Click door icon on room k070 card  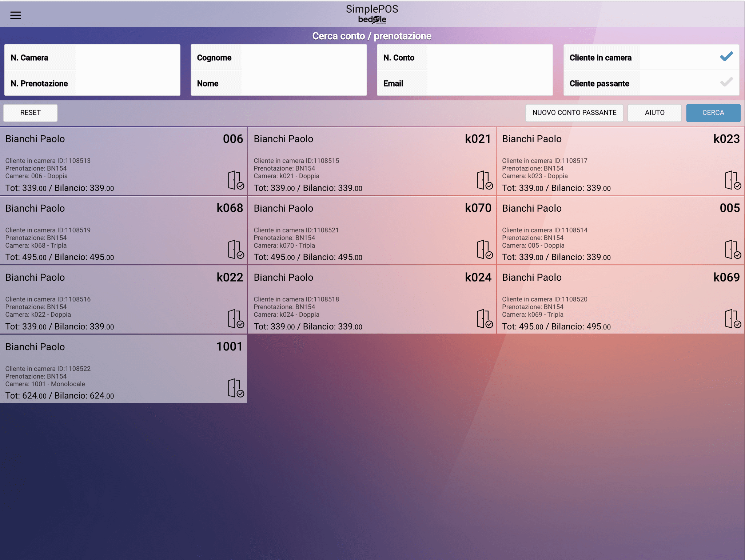pos(484,249)
